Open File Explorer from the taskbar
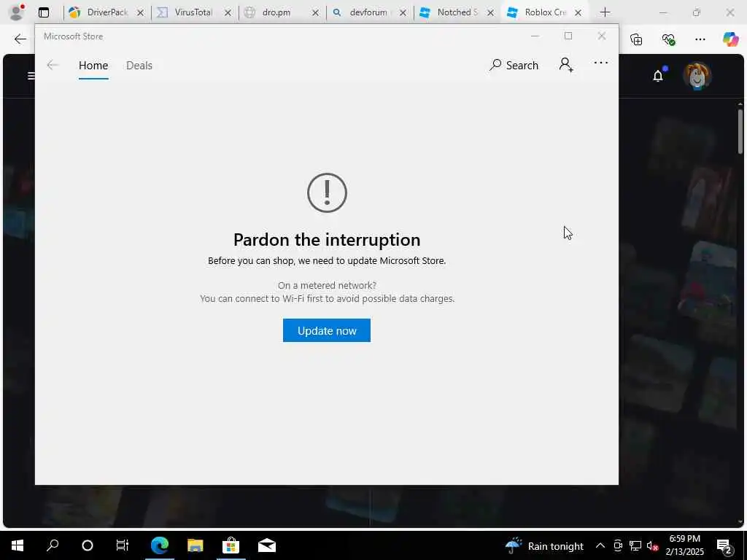Viewport: 747px width, 560px height. click(196, 545)
